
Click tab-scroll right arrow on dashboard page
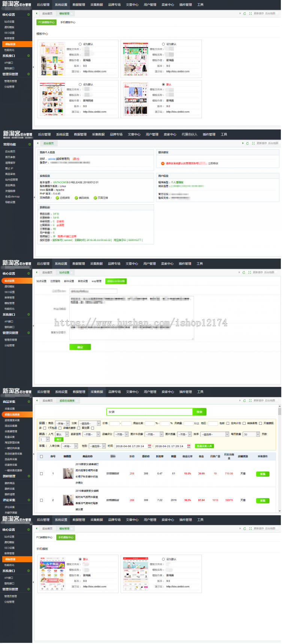(243, 143)
